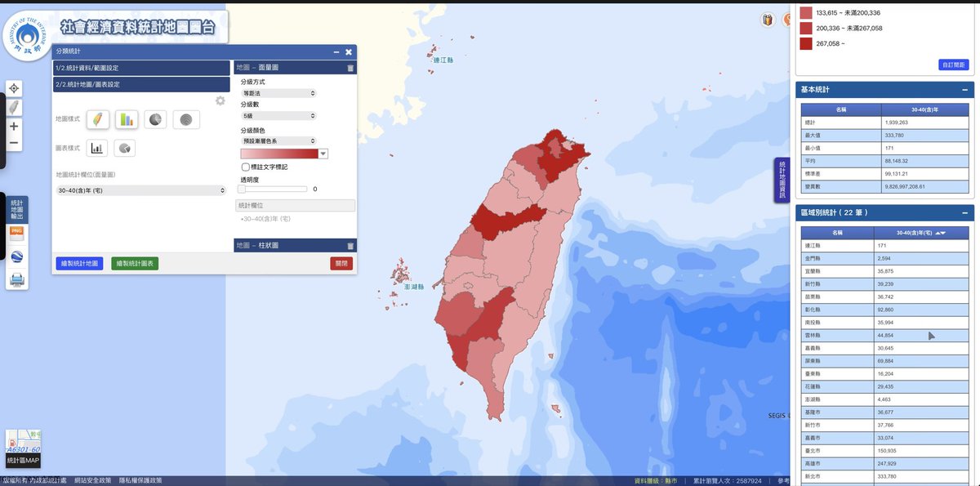Click the locate position crosshair icon
980x486 pixels.
14,88
